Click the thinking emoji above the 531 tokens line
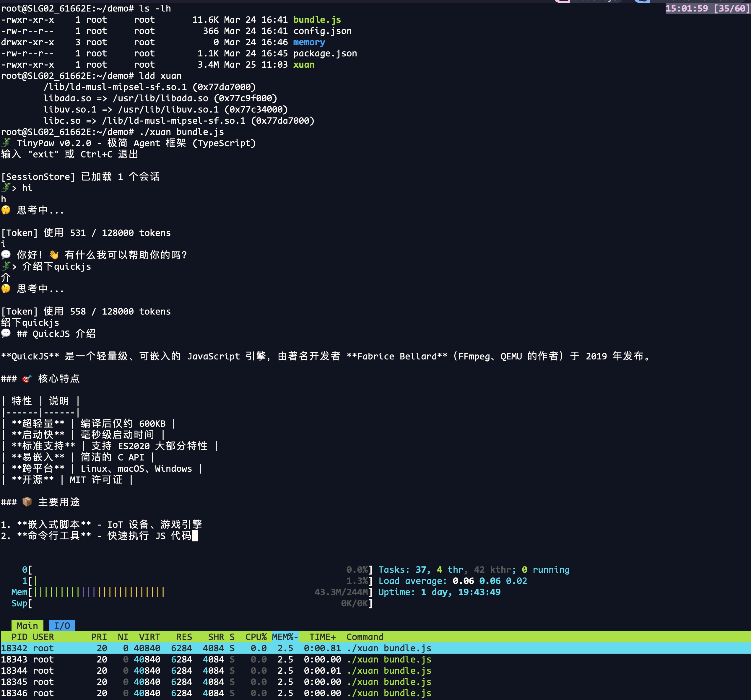 click(x=6, y=210)
